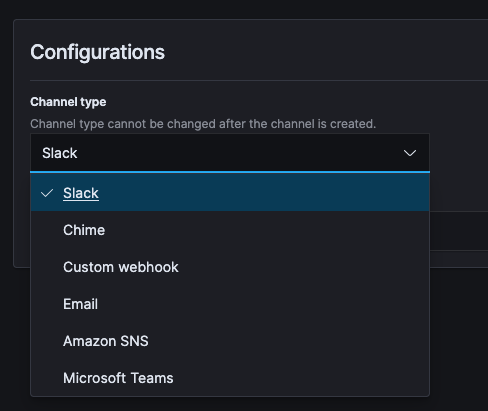This screenshot has width=488, height=411.
Task: Select the Custom webhook option
Action: 121,267
